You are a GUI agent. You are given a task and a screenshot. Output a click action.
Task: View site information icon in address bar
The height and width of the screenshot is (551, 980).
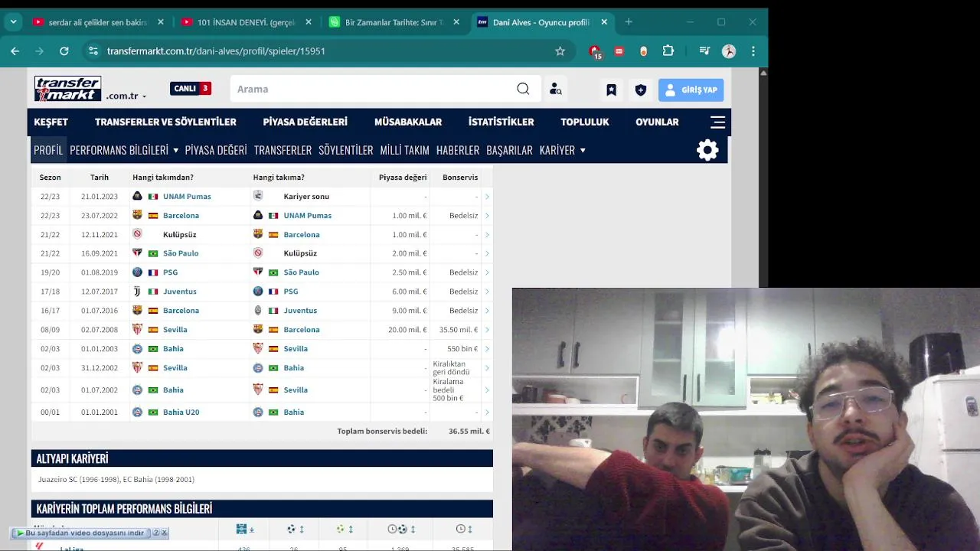[93, 51]
